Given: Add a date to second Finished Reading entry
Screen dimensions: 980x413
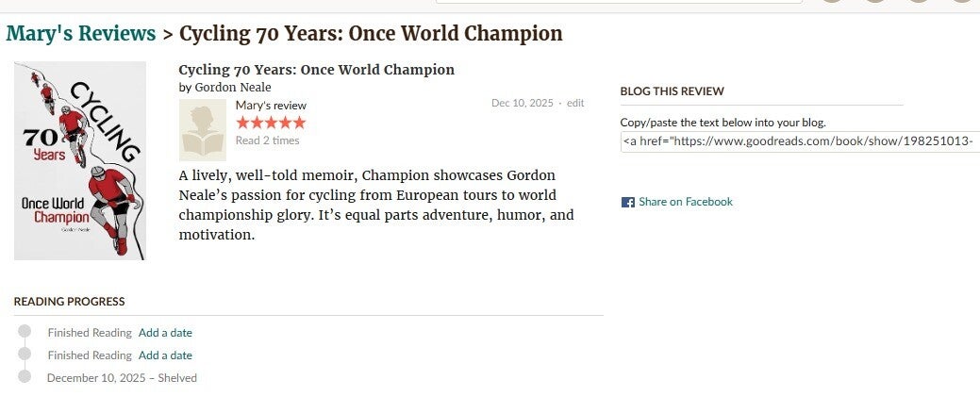Looking at the screenshot, I should 165,355.
